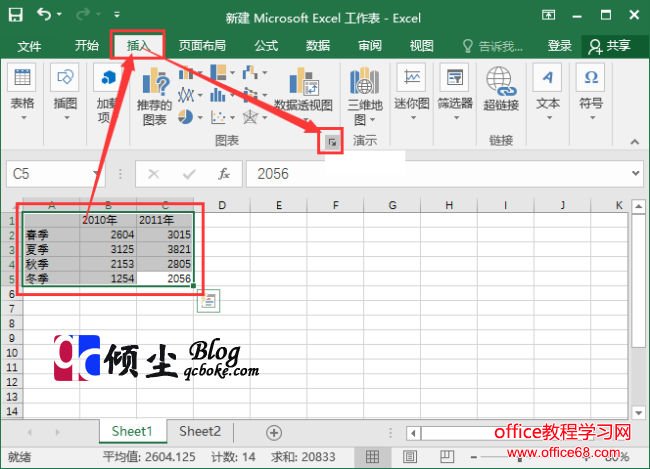Insert a statistic histogram chart
This screenshot has width=650, height=469.
click(218, 95)
